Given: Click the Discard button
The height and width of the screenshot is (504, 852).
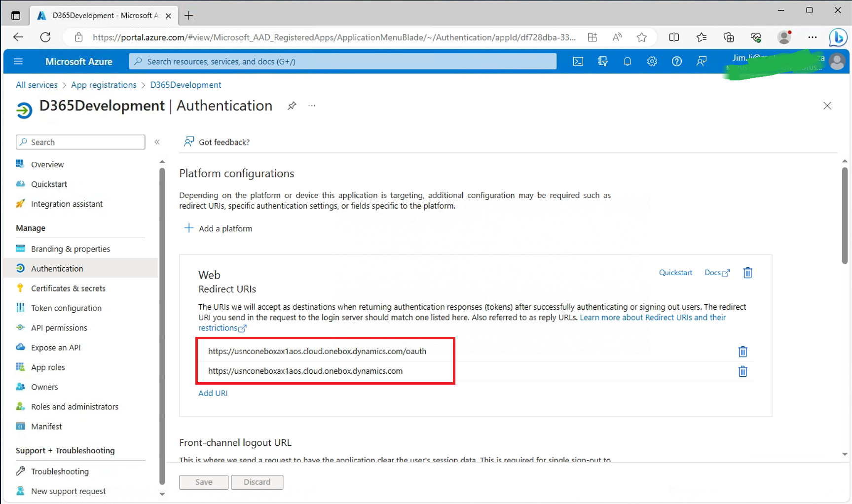Looking at the screenshot, I should [x=257, y=482].
